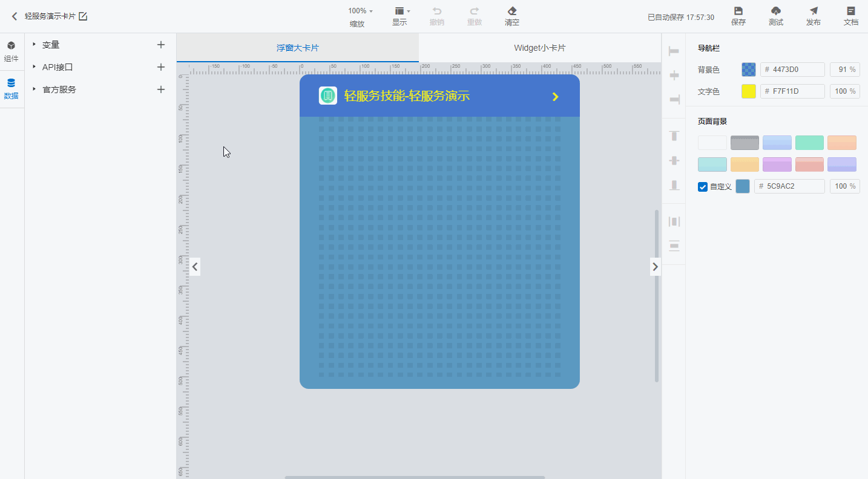Edit hex field F7F11D

pos(792,91)
